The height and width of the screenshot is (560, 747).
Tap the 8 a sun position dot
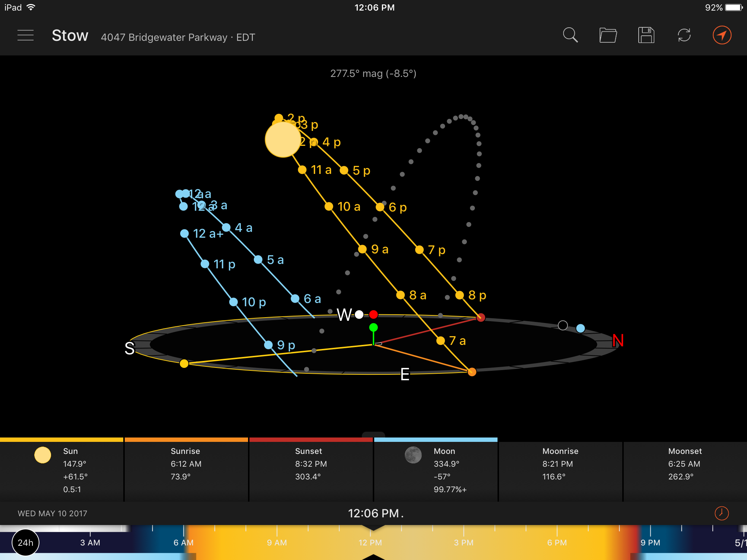(x=400, y=295)
